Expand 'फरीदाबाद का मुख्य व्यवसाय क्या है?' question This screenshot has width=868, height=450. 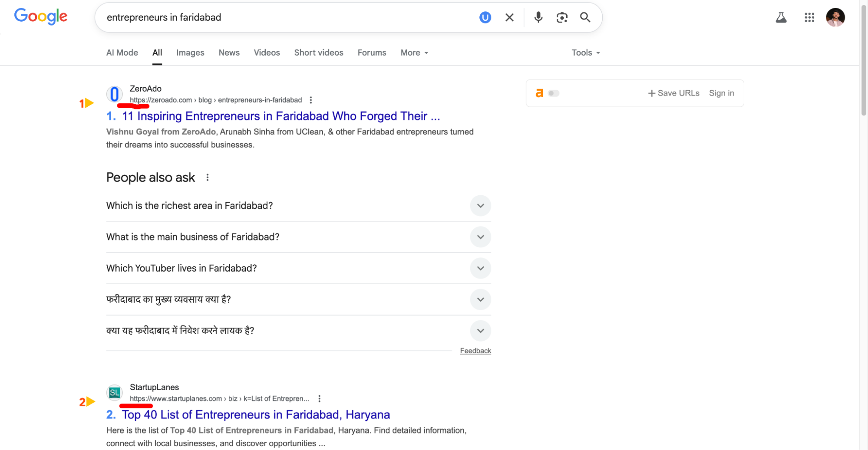(298, 299)
